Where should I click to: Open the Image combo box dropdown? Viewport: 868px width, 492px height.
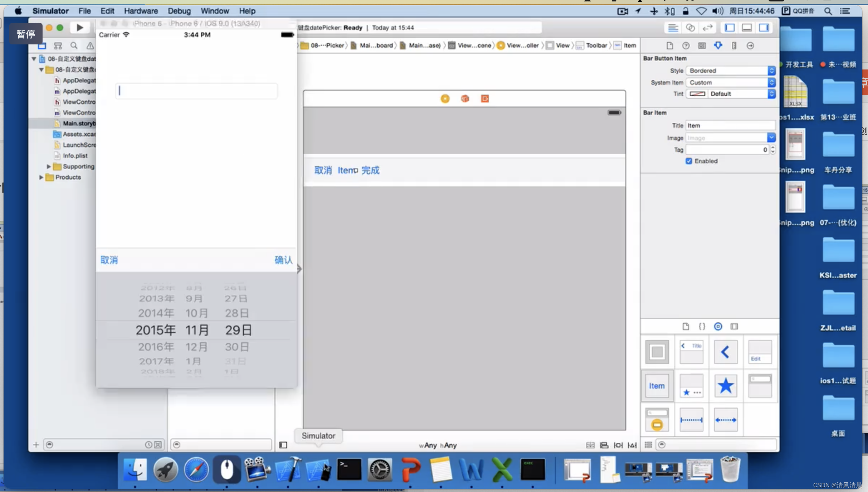[x=771, y=138]
